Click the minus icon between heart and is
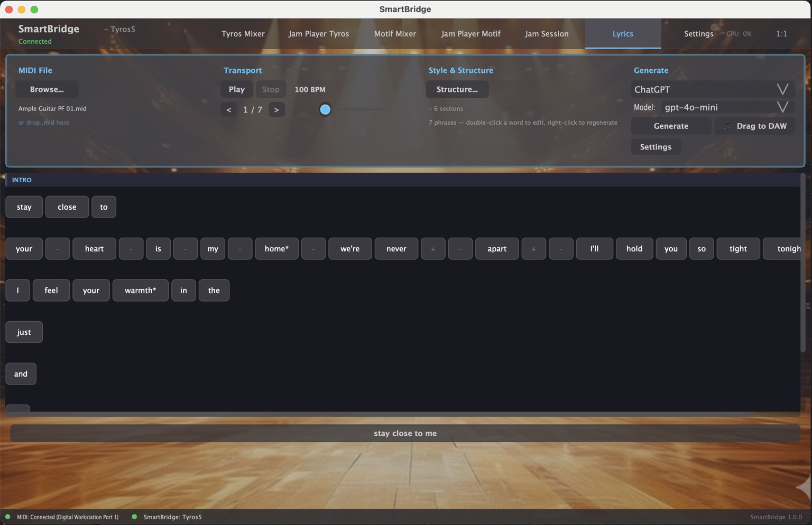The width and height of the screenshot is (812, 525). coord(131,248)
